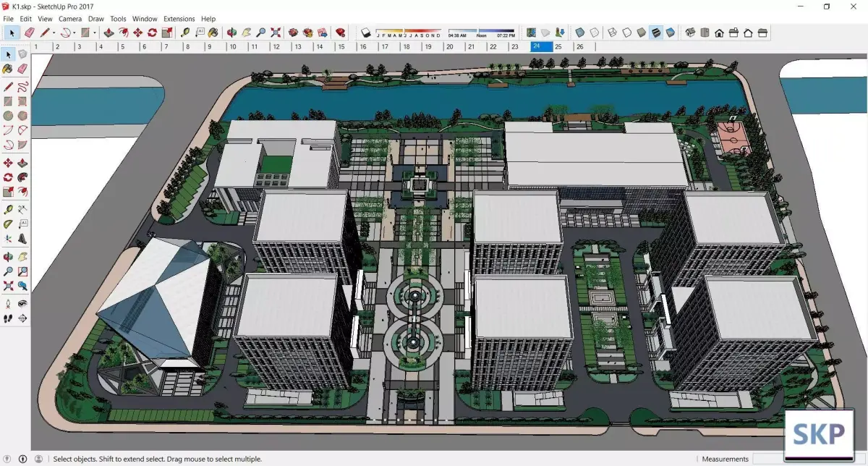Open the Extension Warehouse ruby icon
The image size is (868, 466).
[340, 33]
